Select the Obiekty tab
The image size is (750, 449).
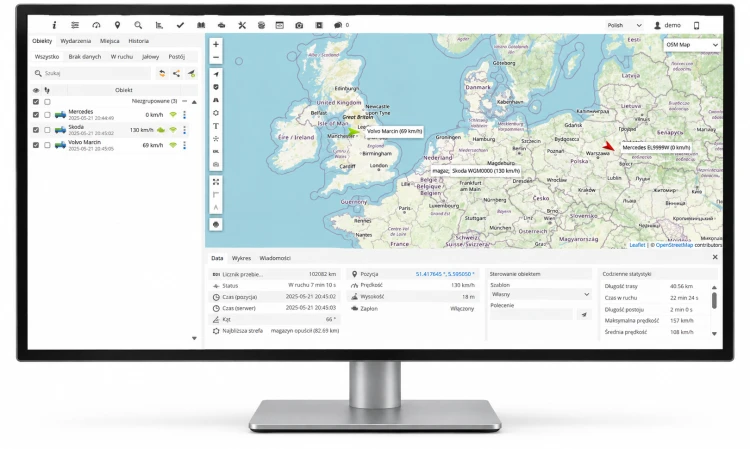pos(42,41)
